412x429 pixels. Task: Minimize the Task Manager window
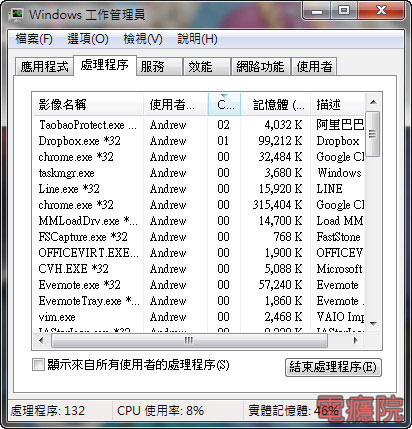click(x=317, y=11)
